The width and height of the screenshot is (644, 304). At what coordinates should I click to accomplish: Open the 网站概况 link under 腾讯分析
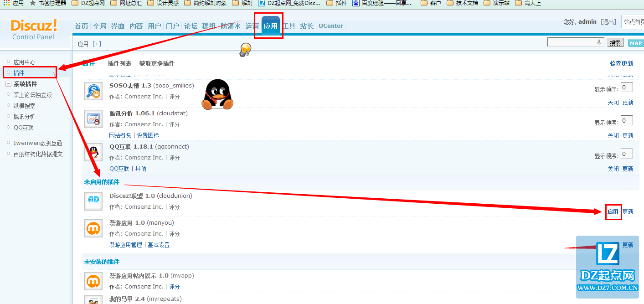120,135
